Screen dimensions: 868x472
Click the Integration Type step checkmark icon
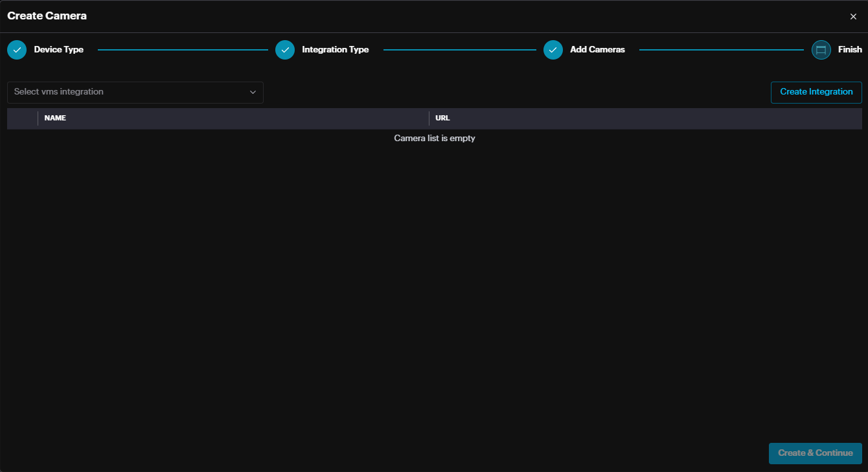pyautogui.click(x=285, y=50)
